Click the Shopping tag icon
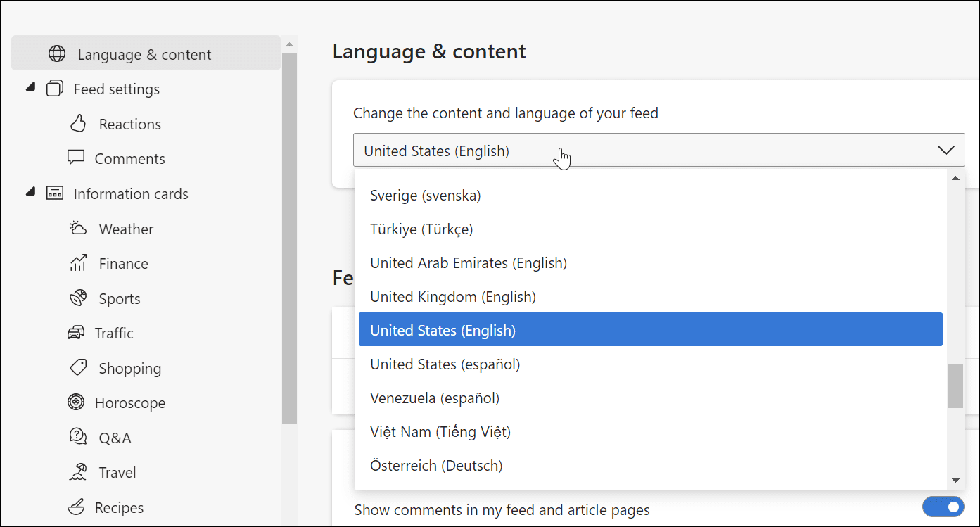 77,367
